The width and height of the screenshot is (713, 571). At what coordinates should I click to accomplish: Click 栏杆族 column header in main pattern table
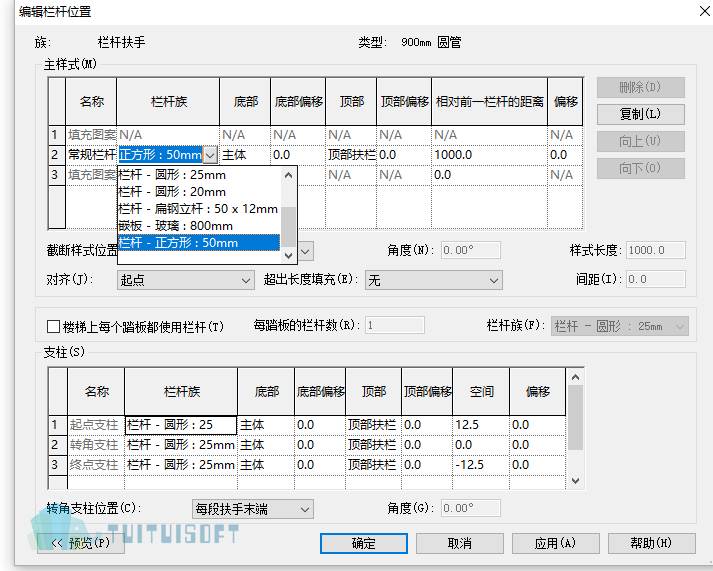coord(168,102)
